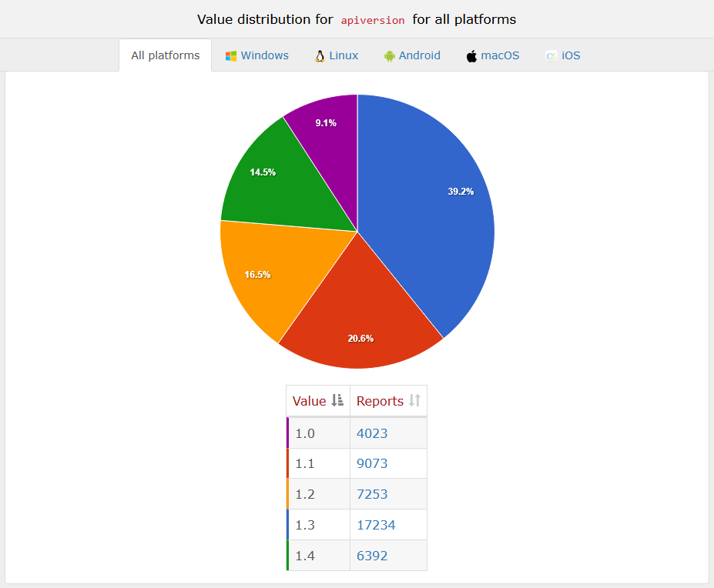Open the 4023 reports link
Image resolution: width=714 pixels, height=588 pixels.
(x=372, y=433)
